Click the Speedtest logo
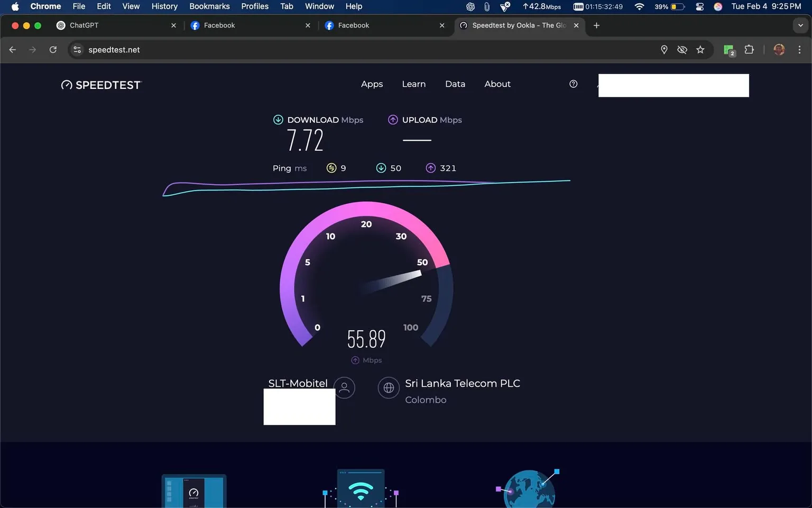This screenshot has width=812, height=508. click(101, 85)
